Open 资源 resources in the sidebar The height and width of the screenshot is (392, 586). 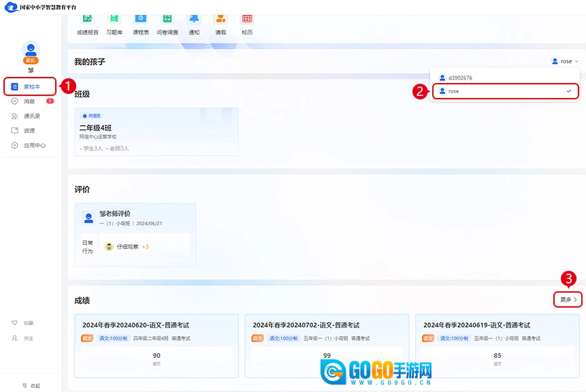29,131
